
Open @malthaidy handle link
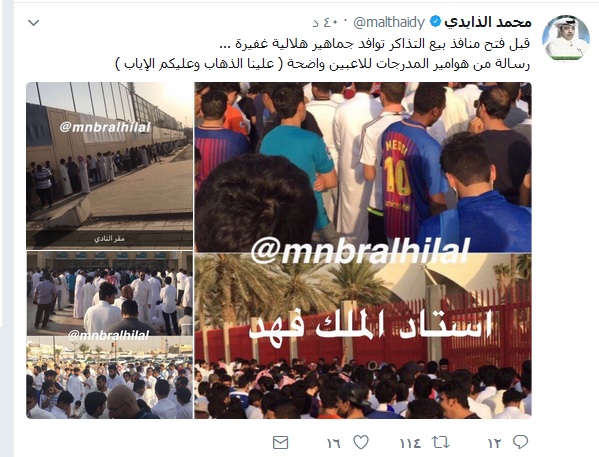[389, 23]
